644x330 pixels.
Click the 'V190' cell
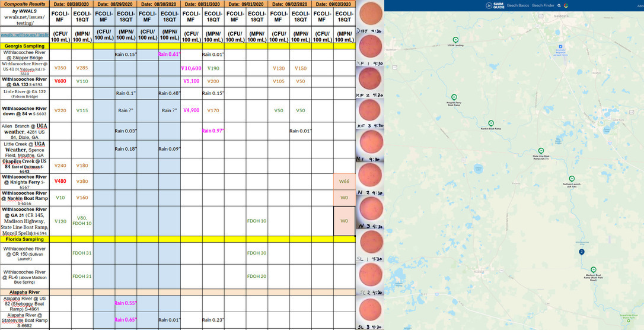tap(213, 68)
